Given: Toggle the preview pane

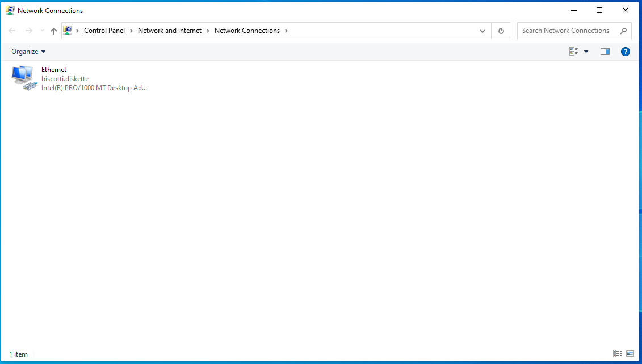Looking at the screenshot, I should 605,52.
